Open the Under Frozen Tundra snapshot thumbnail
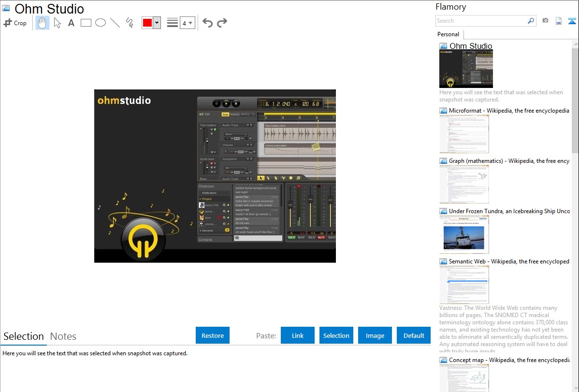Screen dimensions: 579x392 click(464, 234)
